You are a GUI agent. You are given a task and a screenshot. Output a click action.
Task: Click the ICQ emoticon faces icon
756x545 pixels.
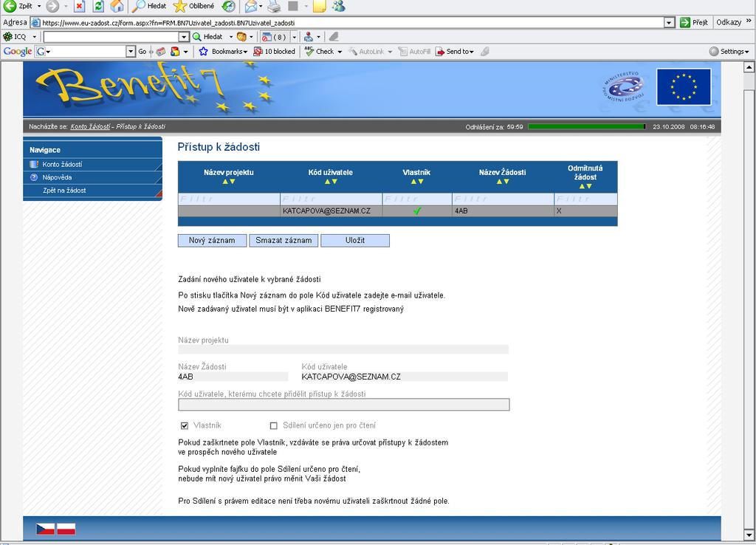point(241,37)
